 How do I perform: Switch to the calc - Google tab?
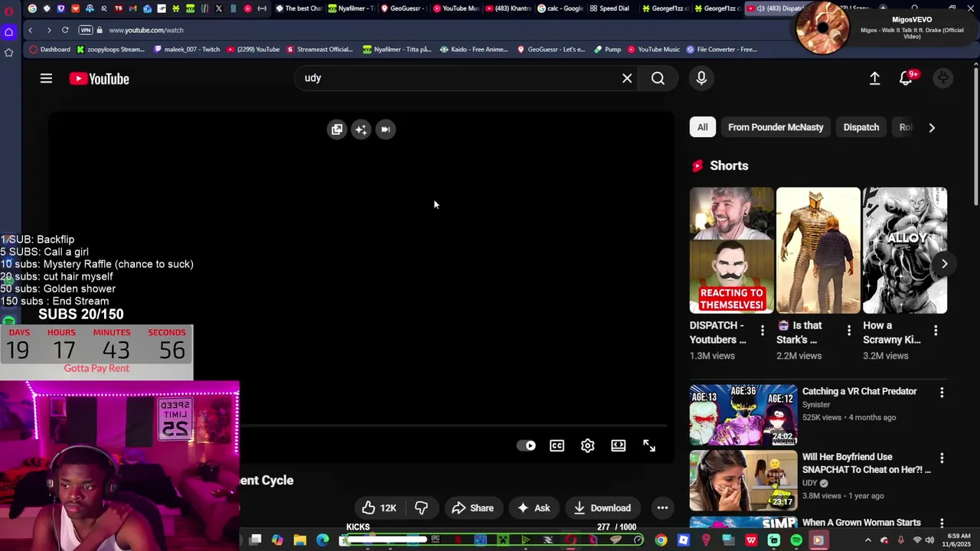point(560,8)
